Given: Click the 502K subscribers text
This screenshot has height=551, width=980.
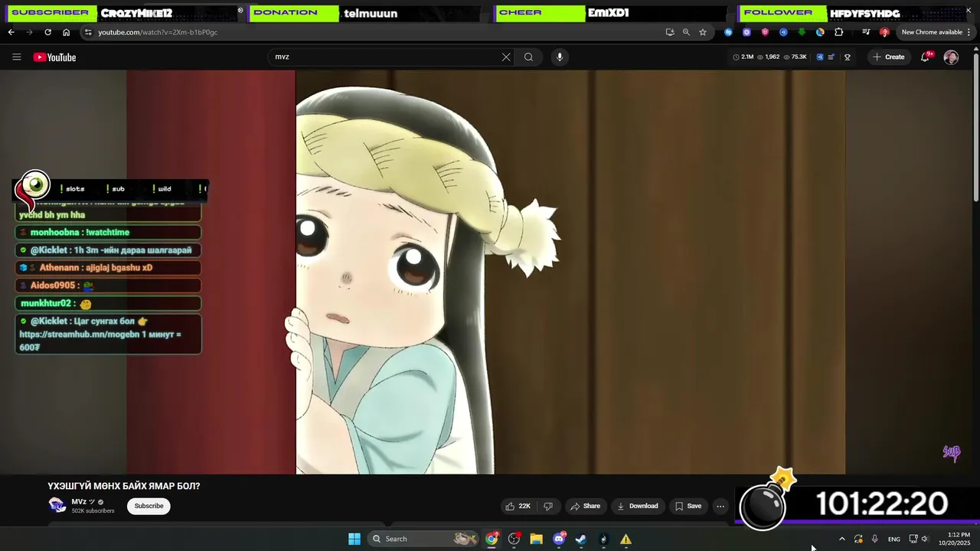Looking at the screenshot, I should (93, 511).
